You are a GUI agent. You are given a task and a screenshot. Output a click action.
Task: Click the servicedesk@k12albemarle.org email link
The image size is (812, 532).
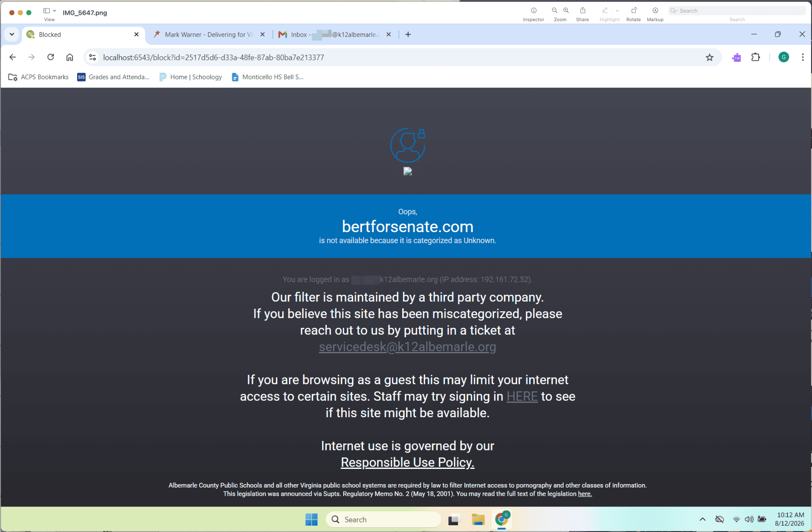point(407,347)
